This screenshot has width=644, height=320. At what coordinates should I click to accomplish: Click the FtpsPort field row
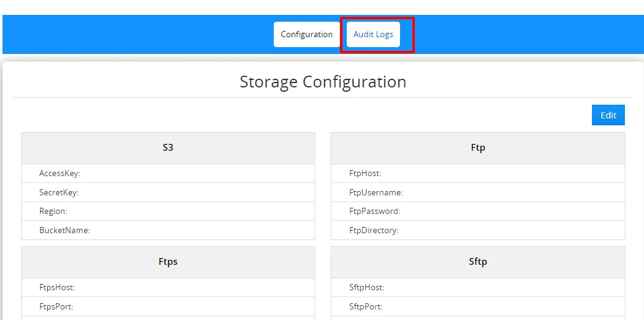[168, 307]
